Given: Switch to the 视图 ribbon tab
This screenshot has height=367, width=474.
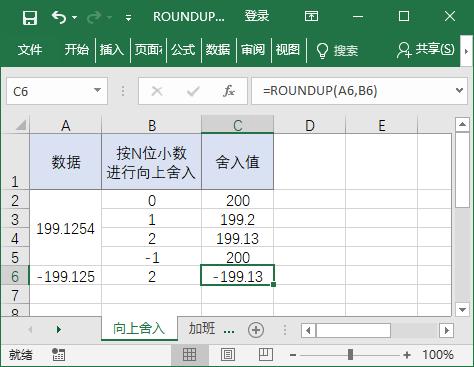Looking at the screenshot, I should coord(287,50).
